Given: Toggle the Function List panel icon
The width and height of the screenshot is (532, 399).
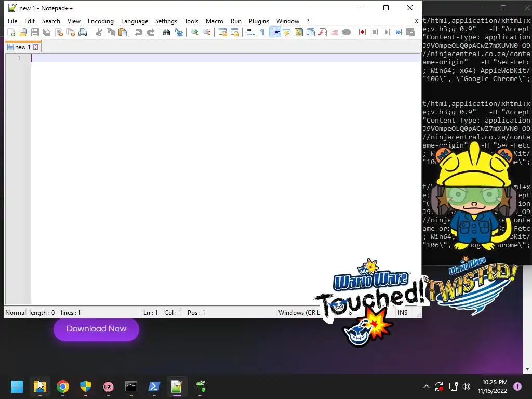Looking at the screenshot, I should point(322,32).
